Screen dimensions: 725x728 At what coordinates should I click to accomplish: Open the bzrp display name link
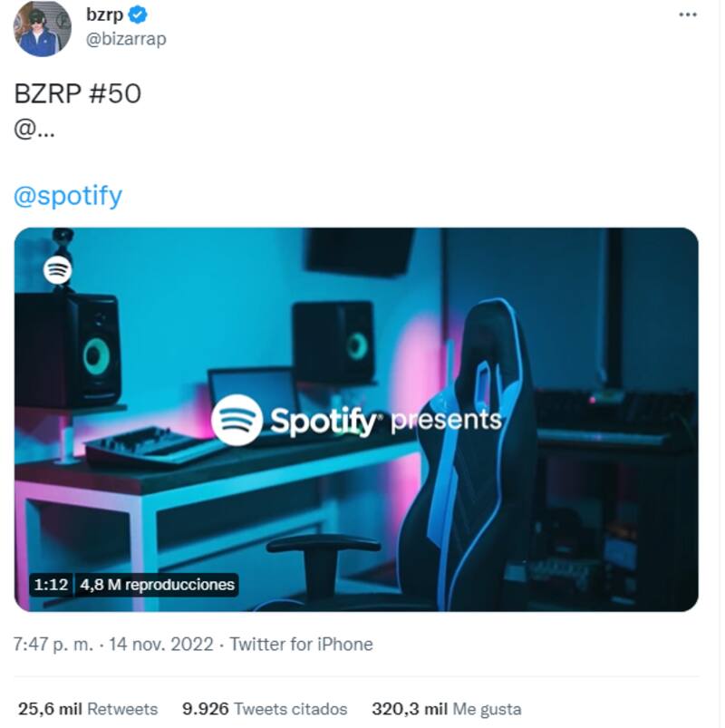(x=104, y=15)
